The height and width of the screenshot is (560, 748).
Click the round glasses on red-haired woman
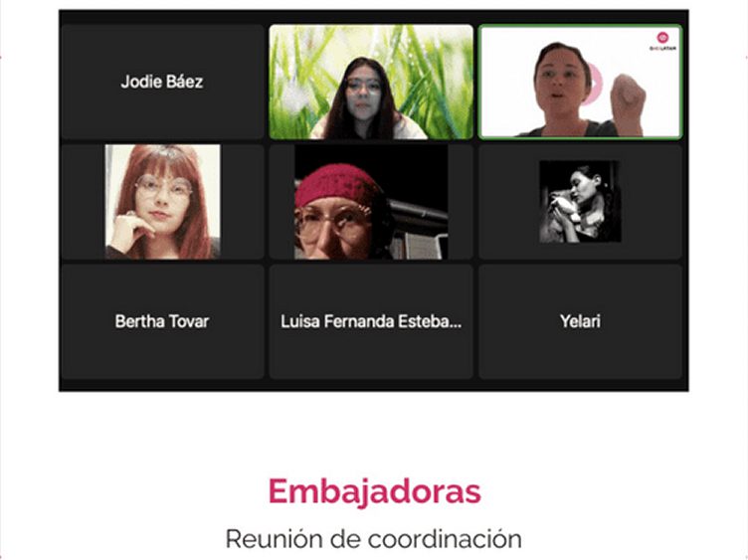point(163,186)
